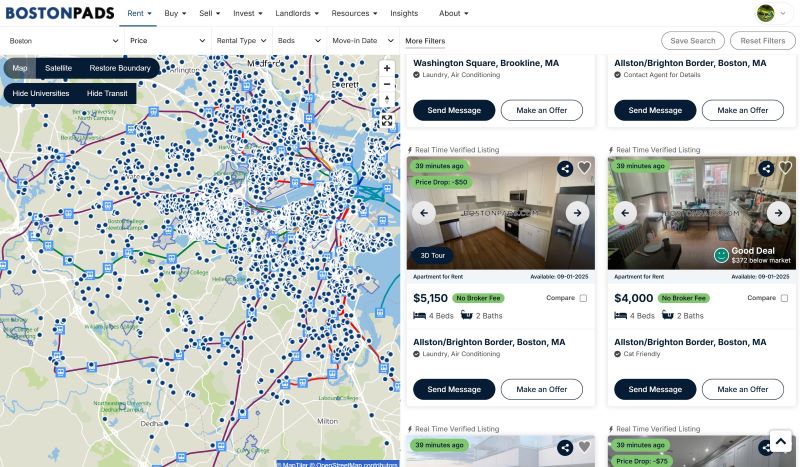Favorite the $5,150 listing with heart

584,167
